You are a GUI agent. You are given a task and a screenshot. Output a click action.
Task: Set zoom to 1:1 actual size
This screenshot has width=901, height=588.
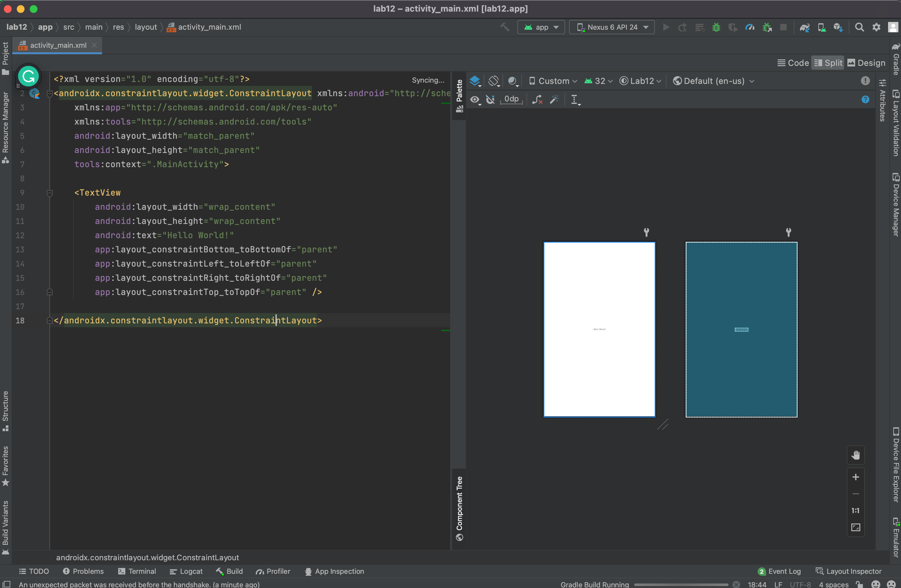point(855,511)
